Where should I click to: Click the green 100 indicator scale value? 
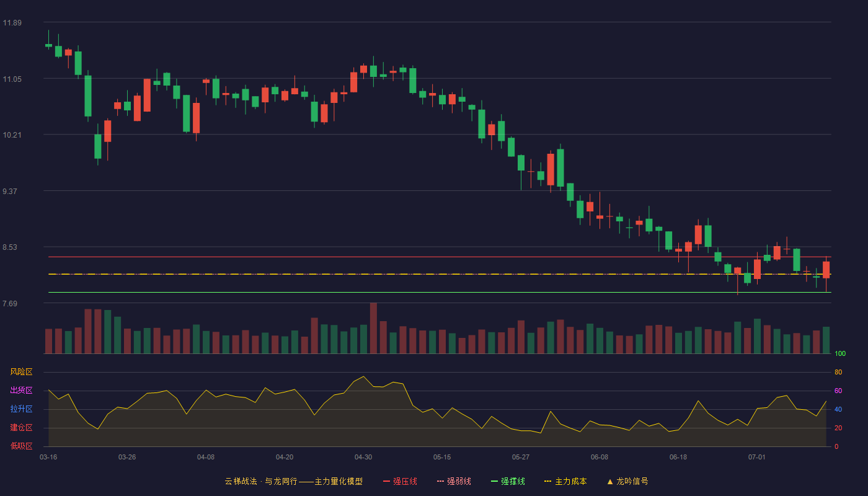[x=840, y=354]
